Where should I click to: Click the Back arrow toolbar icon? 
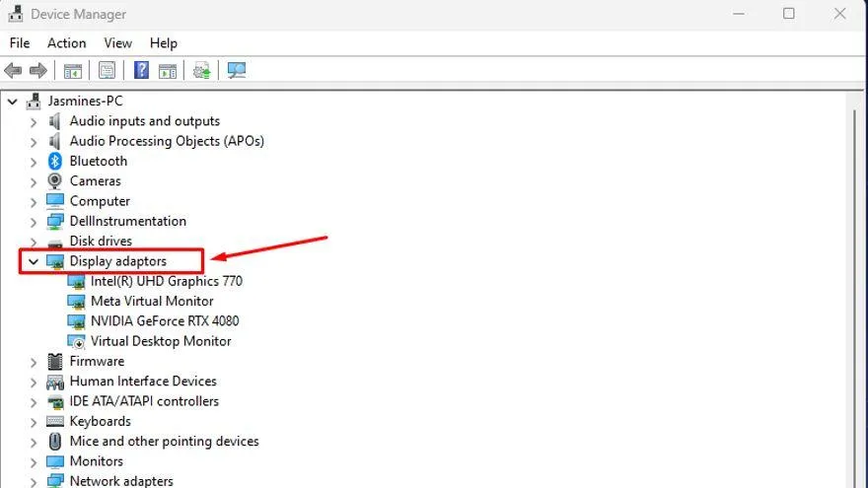(13, 71)
